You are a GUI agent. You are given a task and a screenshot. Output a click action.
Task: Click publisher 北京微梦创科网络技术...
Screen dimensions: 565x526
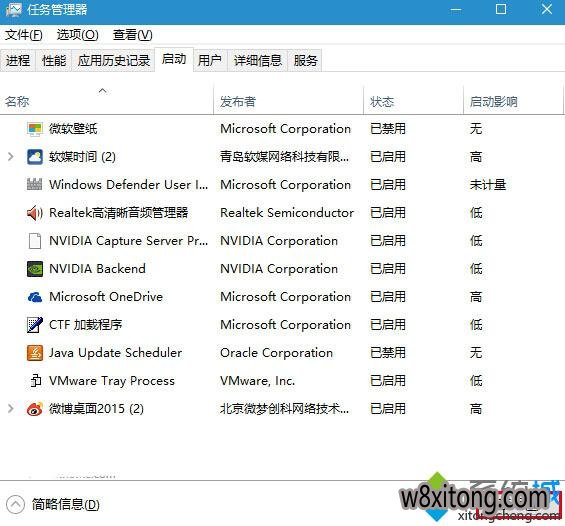tap(284, 409)
